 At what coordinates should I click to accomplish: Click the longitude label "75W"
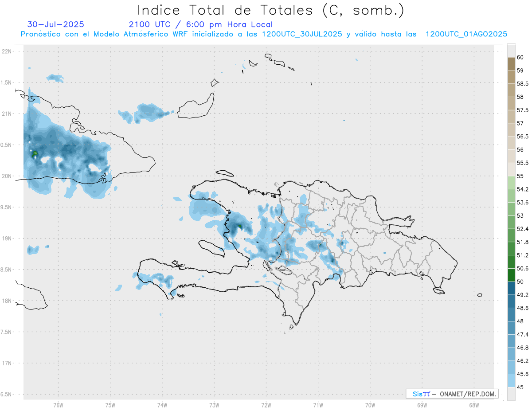pos(110,405)
